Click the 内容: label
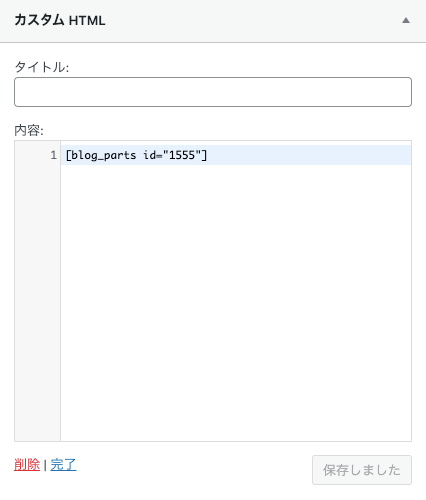Screen dimensions: 426x500 coord(29,130)
